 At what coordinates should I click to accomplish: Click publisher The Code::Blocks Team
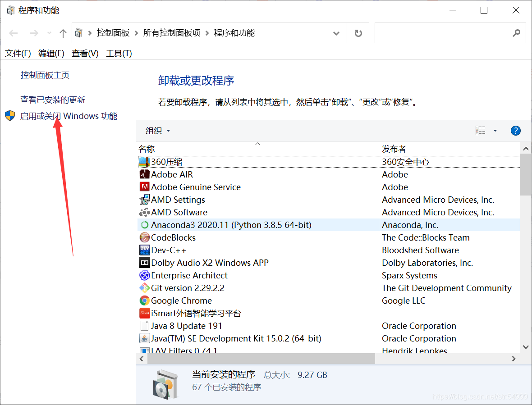(x=426, y=237)
